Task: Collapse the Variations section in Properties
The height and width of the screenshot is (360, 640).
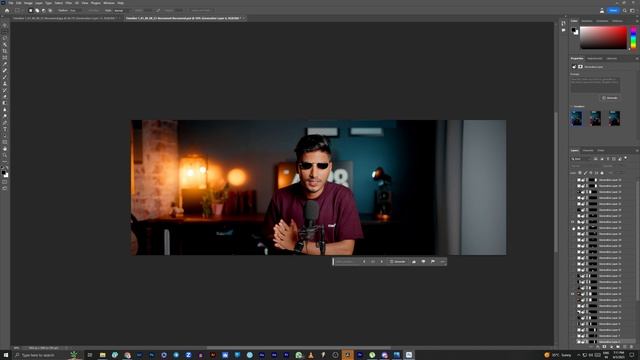Action: tap(571, 107)
